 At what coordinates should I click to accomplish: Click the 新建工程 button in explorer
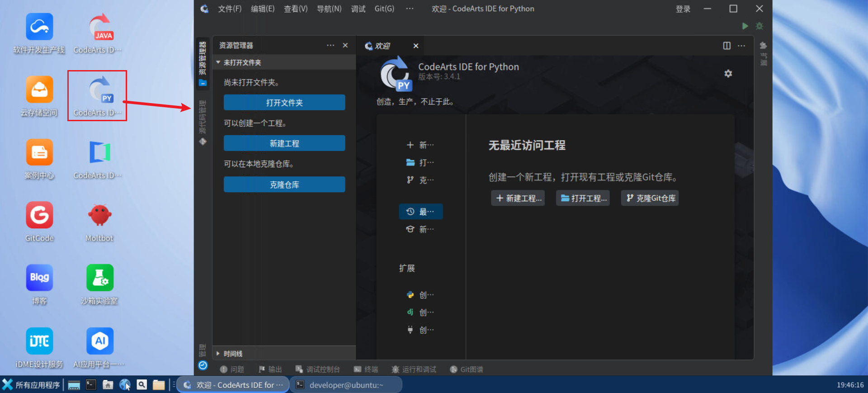[284, 143]
